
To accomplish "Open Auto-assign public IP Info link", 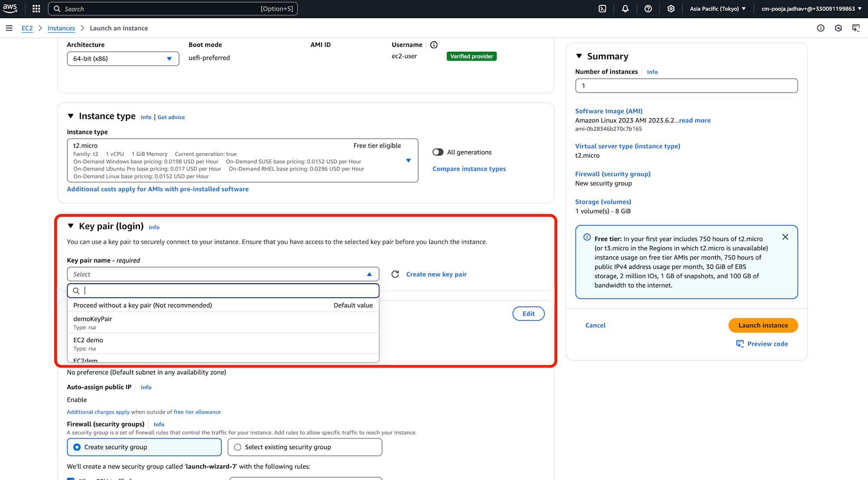I will 146,387.
